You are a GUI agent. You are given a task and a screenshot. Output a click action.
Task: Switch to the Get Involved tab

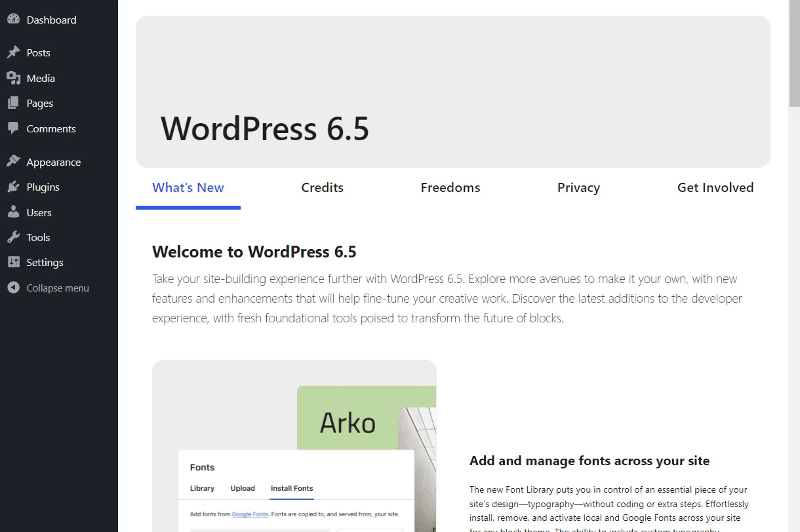715,188
